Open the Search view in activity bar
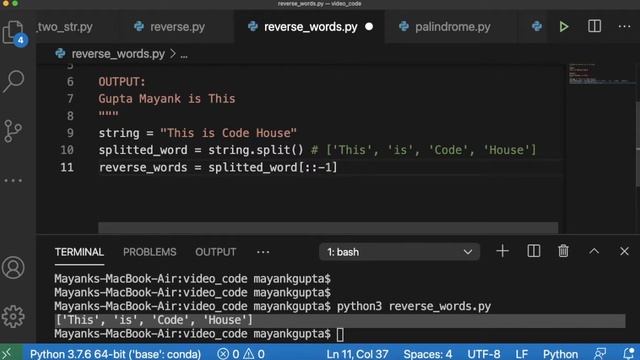This screenshot has width=640, height=360. [13, 81]
